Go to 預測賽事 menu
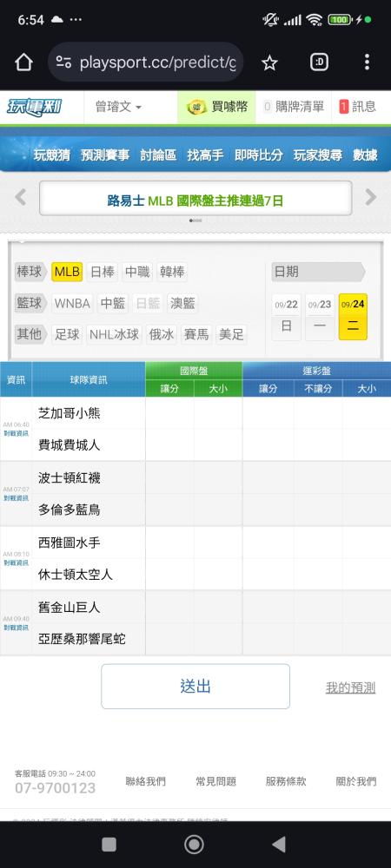391x868 pixels. [104, 155]
